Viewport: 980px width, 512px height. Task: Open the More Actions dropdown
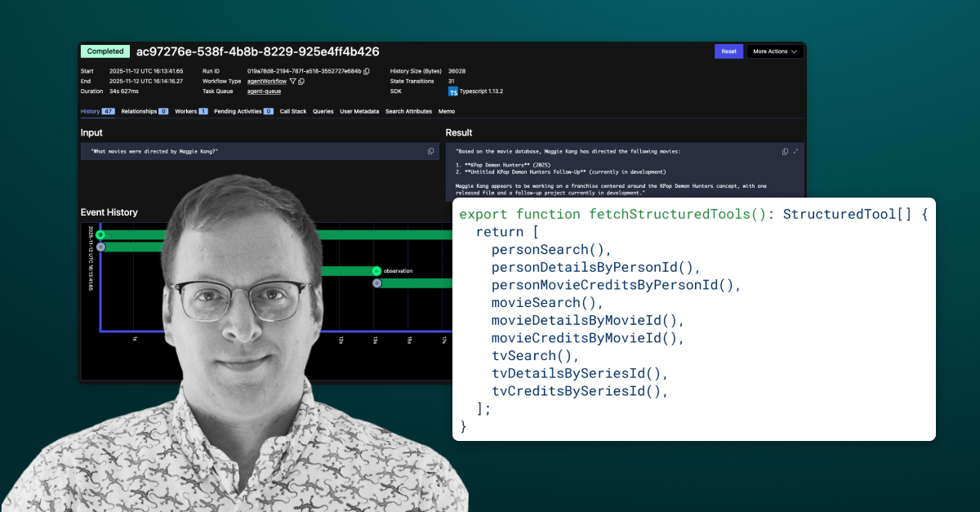tap(774, 51)
